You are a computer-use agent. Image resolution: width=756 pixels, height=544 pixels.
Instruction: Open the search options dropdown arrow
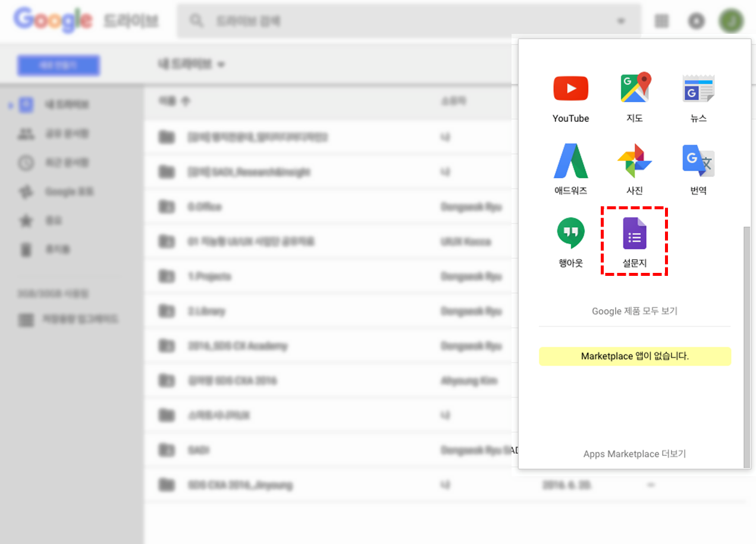621,21
